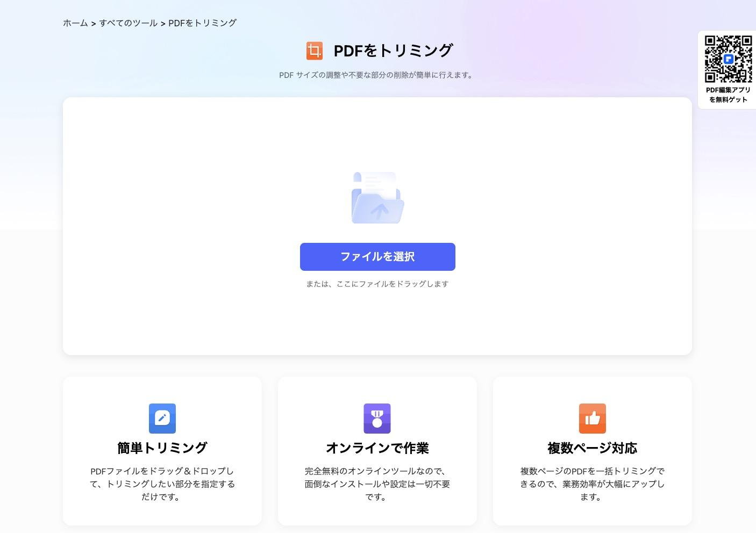The height and width of the screenshot is (533, 756).
Task: Click the PDF編集アプリを無料ゲット label
Action: click(x=728, y=95)
